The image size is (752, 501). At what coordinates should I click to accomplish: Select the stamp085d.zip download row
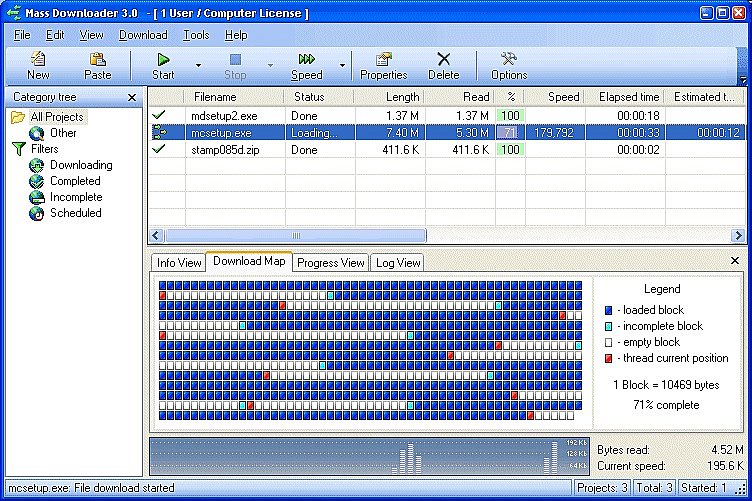pyautogui.click(x=446, y=150)
